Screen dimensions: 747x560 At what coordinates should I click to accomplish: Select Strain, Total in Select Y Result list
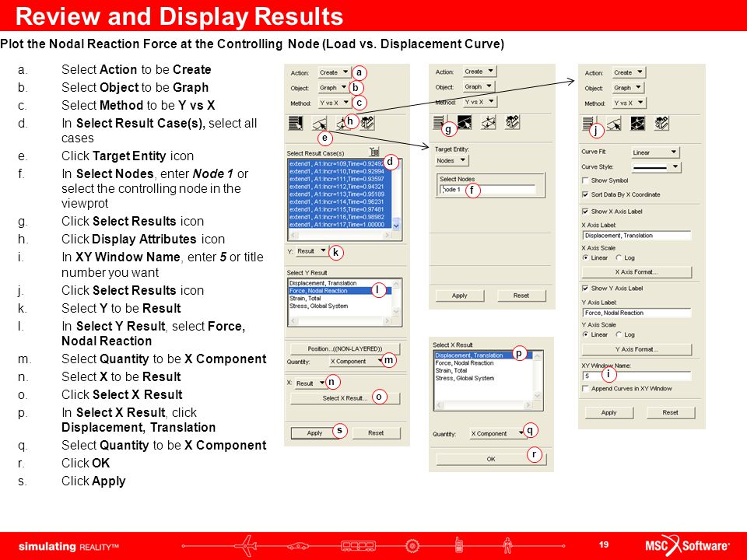click(340, 298)
